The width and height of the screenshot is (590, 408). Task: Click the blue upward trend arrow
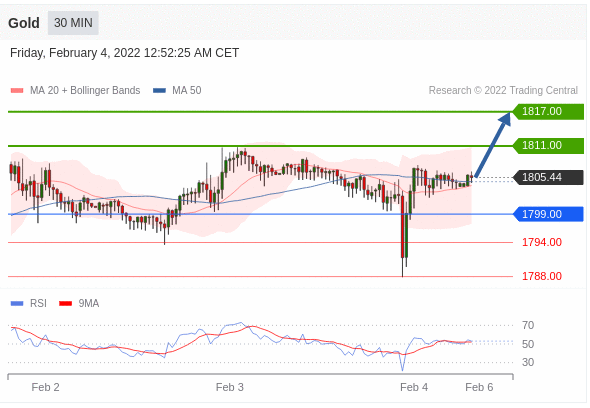(493, 144)
